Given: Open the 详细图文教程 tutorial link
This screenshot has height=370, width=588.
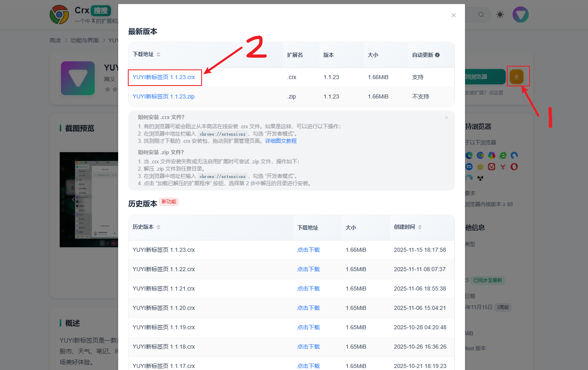Looking at the screenshot, I should coord(281,141).
